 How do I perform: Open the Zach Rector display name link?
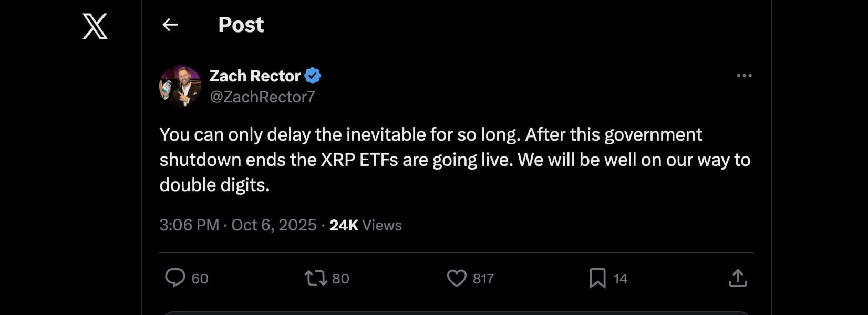click(255, 76)
